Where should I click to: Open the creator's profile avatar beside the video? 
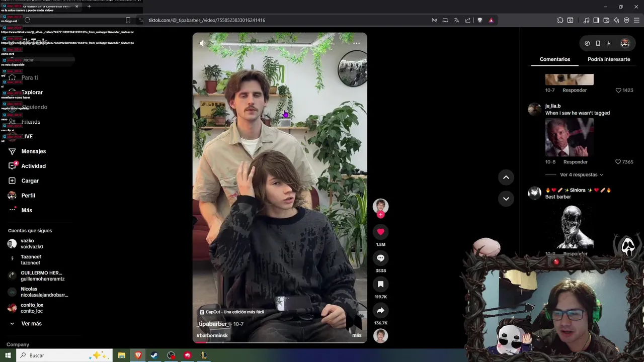pyautogui.click(x=380, y=206)
